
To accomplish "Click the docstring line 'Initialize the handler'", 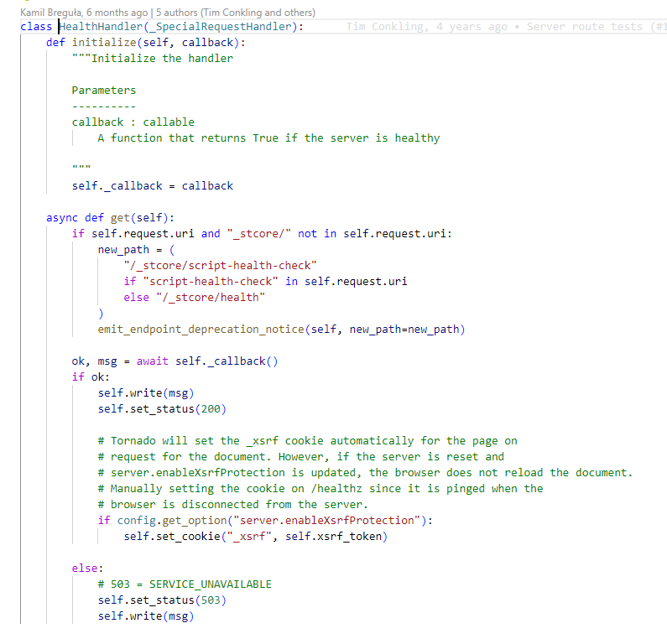I will pos(153,58).
